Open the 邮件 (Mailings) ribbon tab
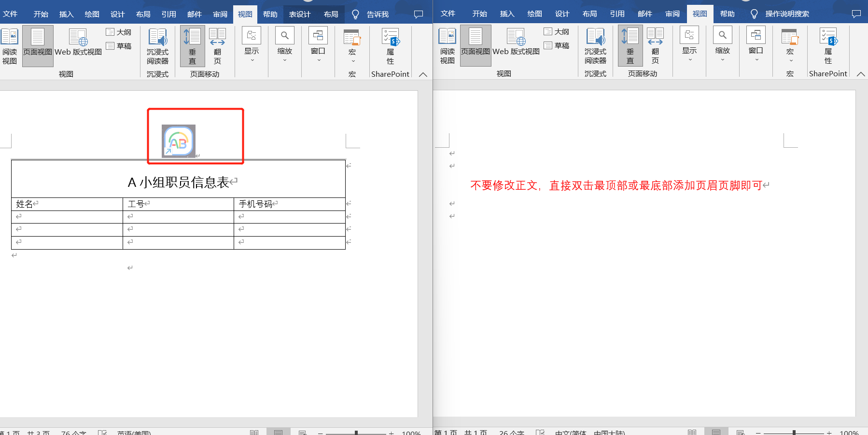The height and width of the screenshot is (435, 868). 194,14
